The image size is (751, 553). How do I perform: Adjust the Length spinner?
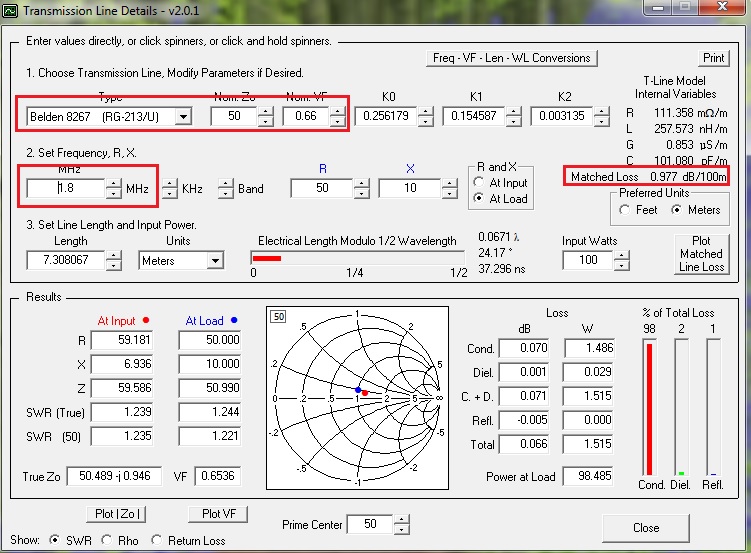[x=114, y=260]
